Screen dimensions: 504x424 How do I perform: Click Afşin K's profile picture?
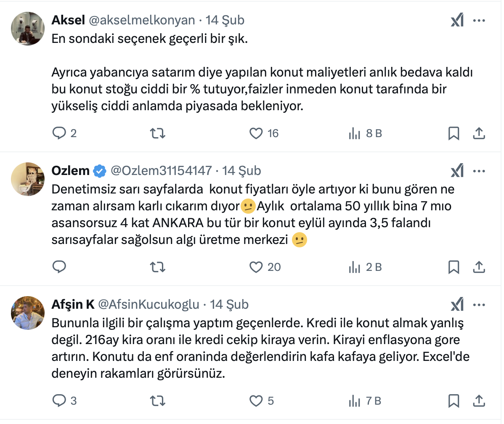pos(28,313)
